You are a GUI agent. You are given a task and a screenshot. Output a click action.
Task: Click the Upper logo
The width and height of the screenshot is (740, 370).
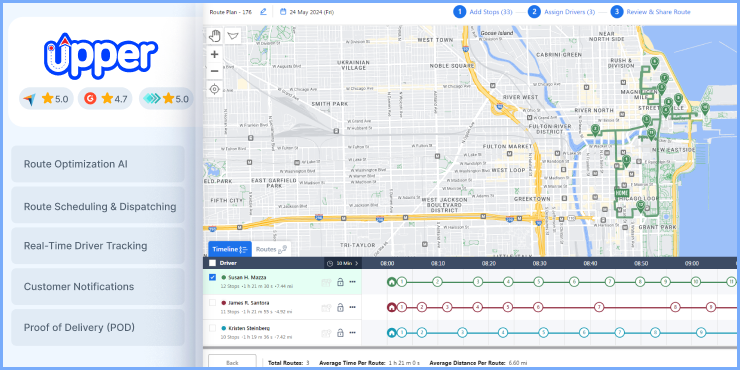point(101,55)
